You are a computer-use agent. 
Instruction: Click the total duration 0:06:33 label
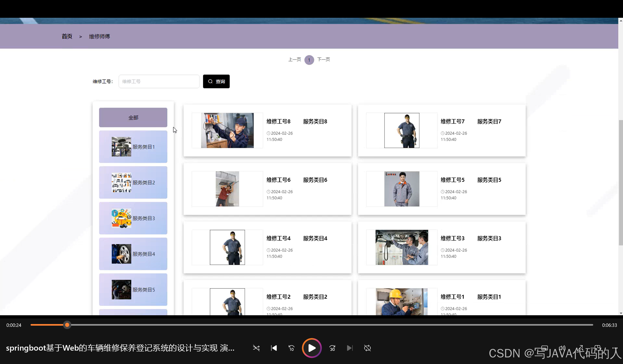point(609,325)
